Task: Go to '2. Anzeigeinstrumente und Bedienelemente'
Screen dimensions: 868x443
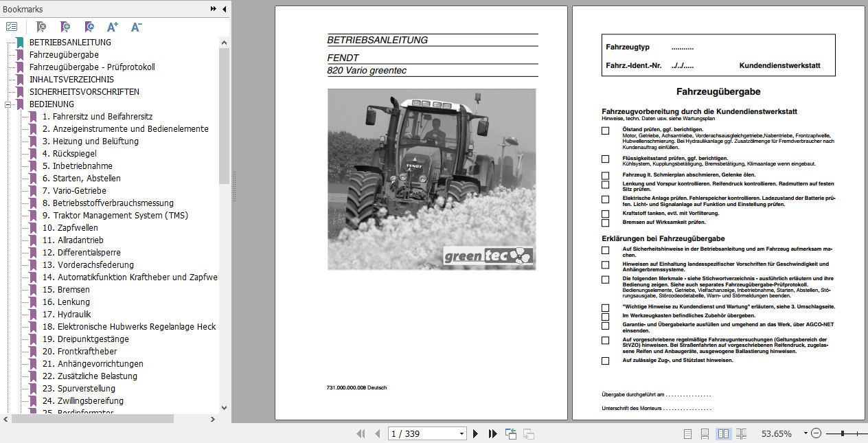Action: coord(126,128)
